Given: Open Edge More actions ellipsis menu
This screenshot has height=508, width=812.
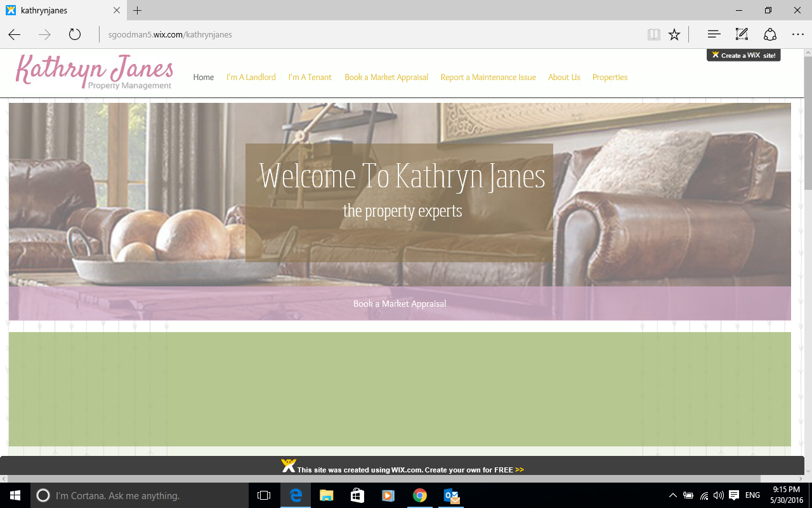Looking at the screenshot, I should tap(797, 35).
